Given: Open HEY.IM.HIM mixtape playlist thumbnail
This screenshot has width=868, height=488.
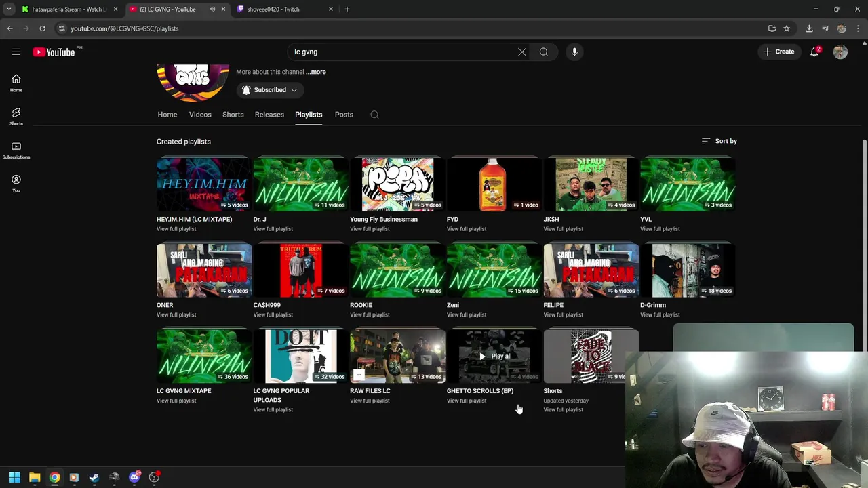Looking at the screenshot, I should click(204, 184).
